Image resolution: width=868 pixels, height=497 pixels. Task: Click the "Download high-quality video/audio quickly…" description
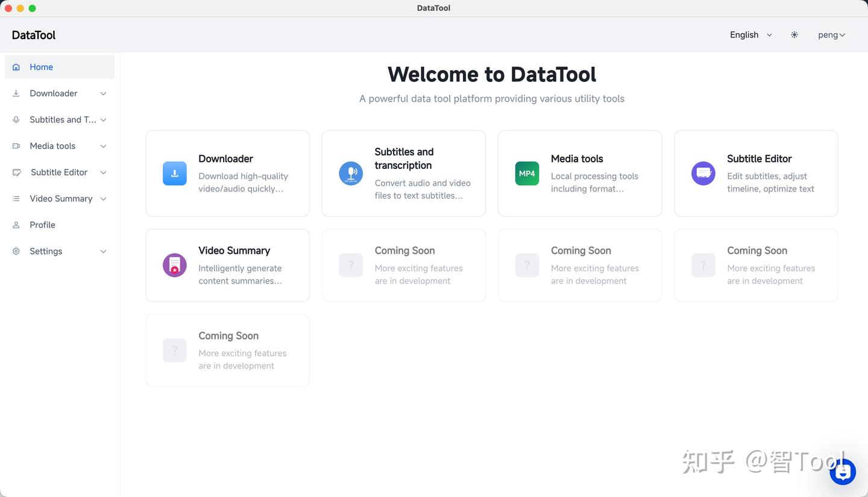tap(244, 182)
